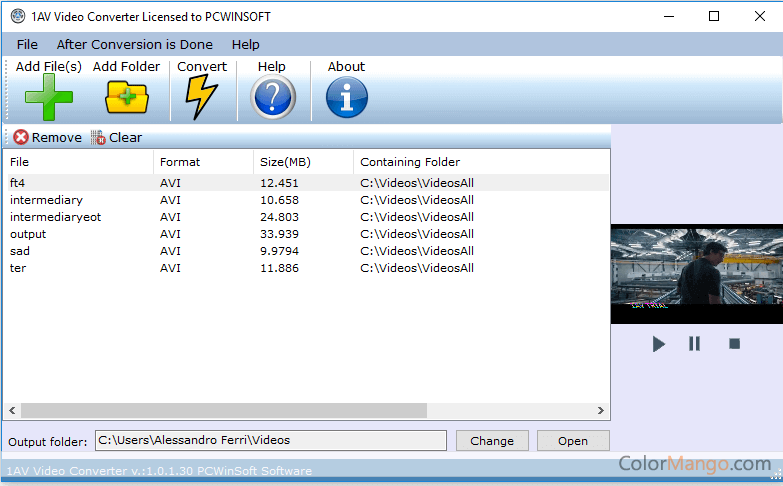Viewport: 783px width, 486px height.
Task: Open the Help menu in the menu bar
Action: [x=245, y=44]
